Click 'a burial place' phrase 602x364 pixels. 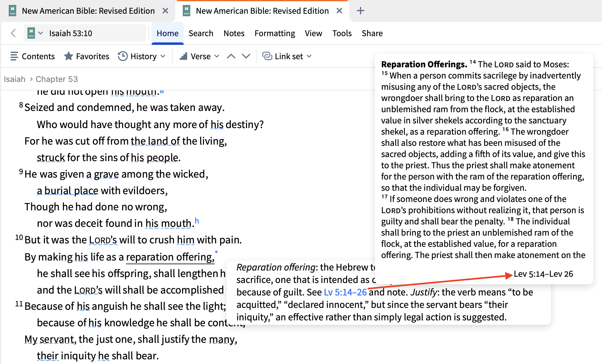click(67, 190)
